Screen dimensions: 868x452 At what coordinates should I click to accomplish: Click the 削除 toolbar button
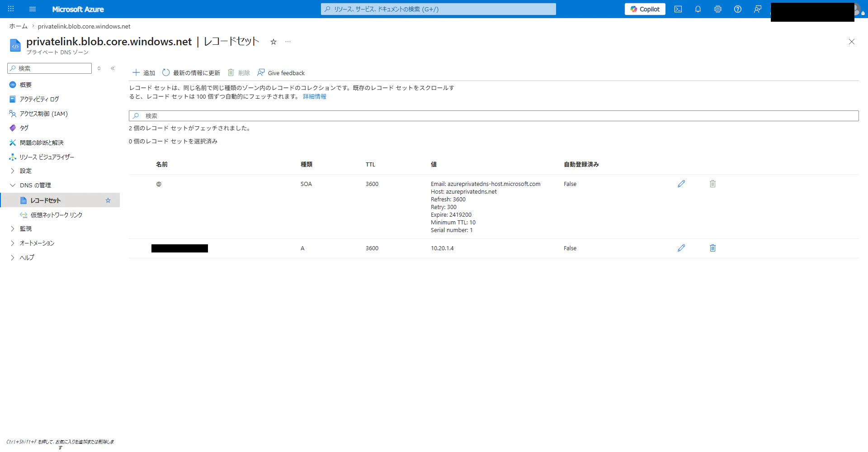[x=239, y=73]
